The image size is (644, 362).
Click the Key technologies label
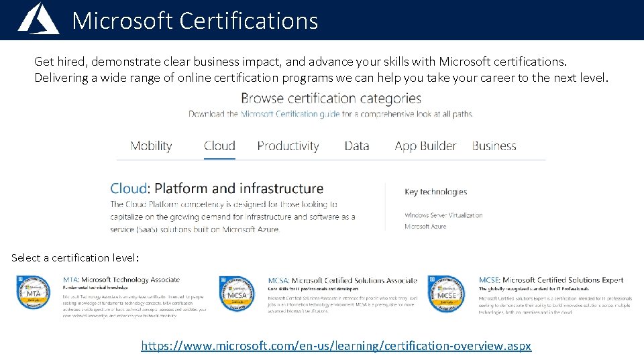tap(436, 192)
